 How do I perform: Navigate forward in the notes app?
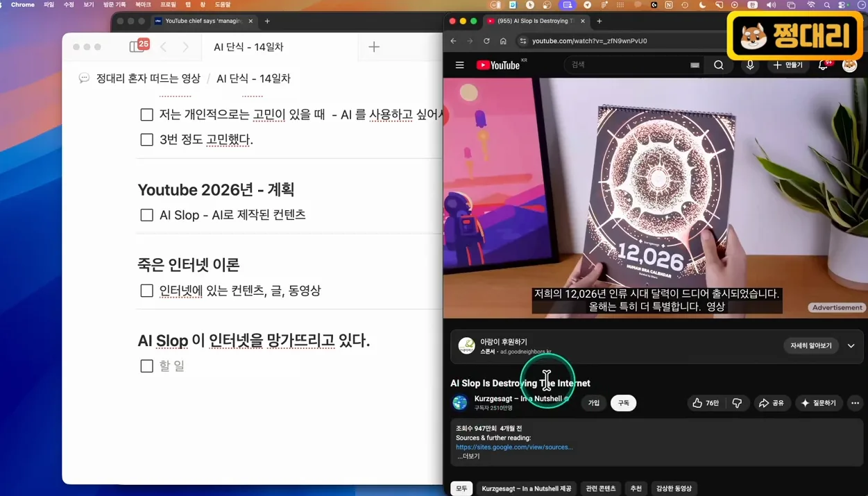coord(185,47)
